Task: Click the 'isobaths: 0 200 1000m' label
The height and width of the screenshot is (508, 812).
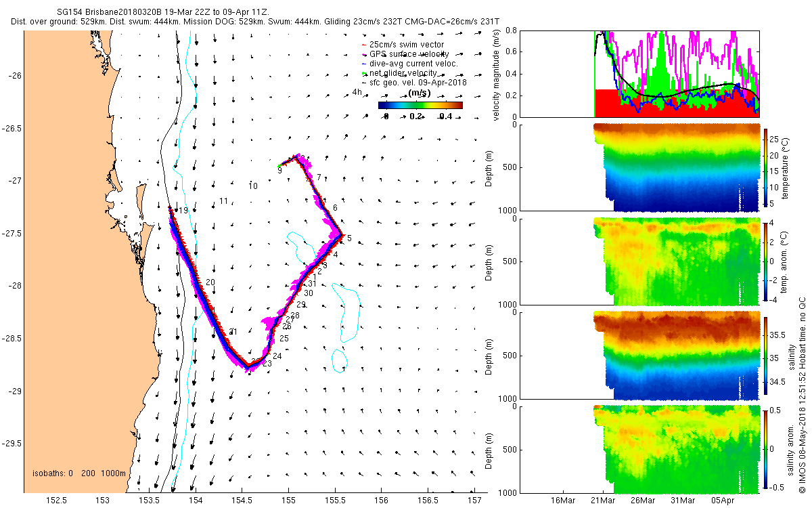Action: (79, 473)
